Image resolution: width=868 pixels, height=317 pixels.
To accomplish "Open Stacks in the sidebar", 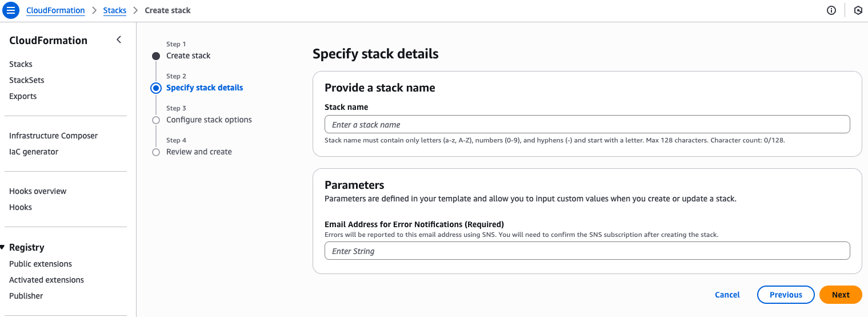I will 21,64.
